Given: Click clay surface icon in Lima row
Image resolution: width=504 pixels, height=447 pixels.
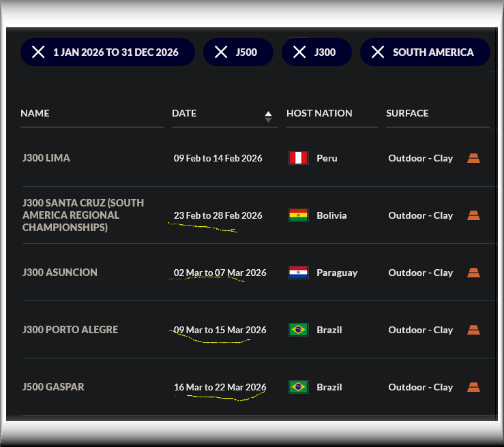Looking at the screenshot, I should [x=473, y=158].
